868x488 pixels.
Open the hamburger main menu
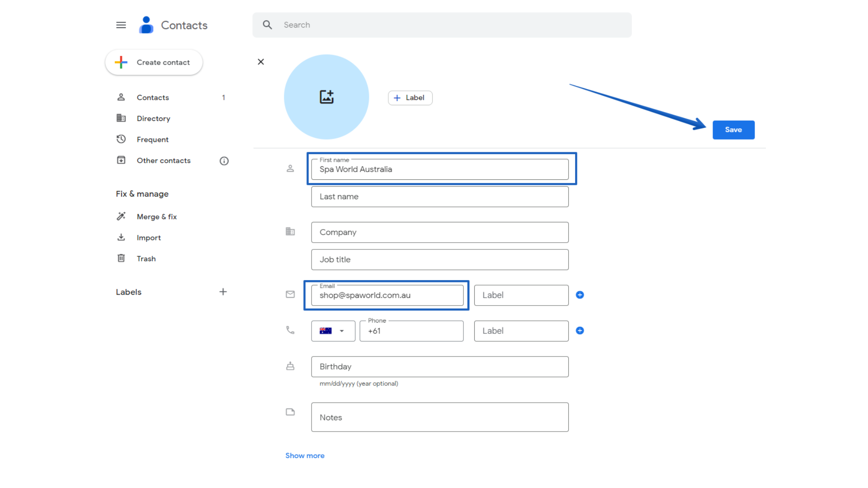121,25
